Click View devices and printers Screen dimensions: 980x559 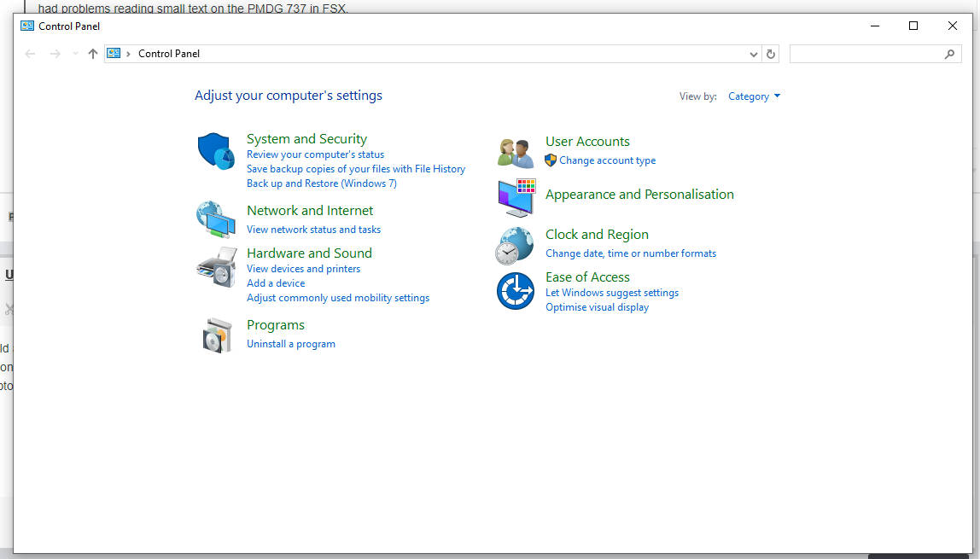point(304,269)
